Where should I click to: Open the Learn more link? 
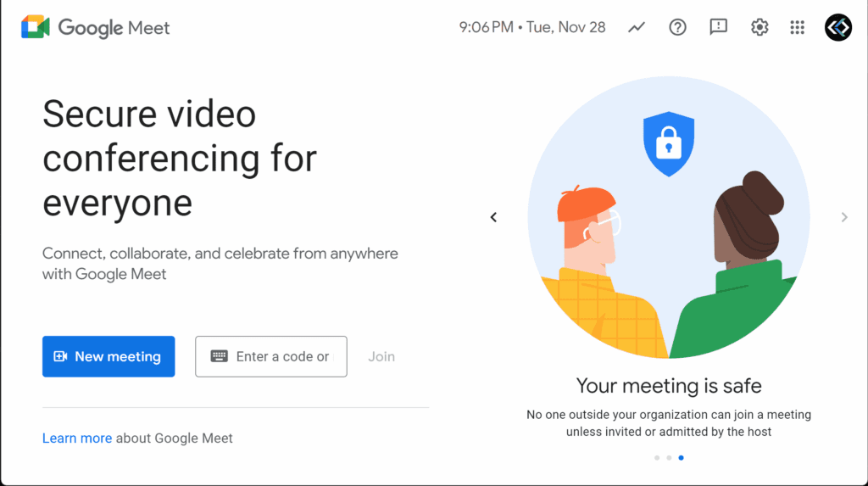tap(77, 438)
